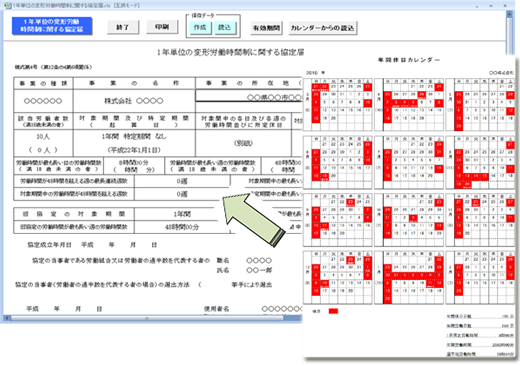The image size is (520, 366).
Task: Select the blue 1年単位の変形労働時間制 title button
Action: (x=52, y=26)
